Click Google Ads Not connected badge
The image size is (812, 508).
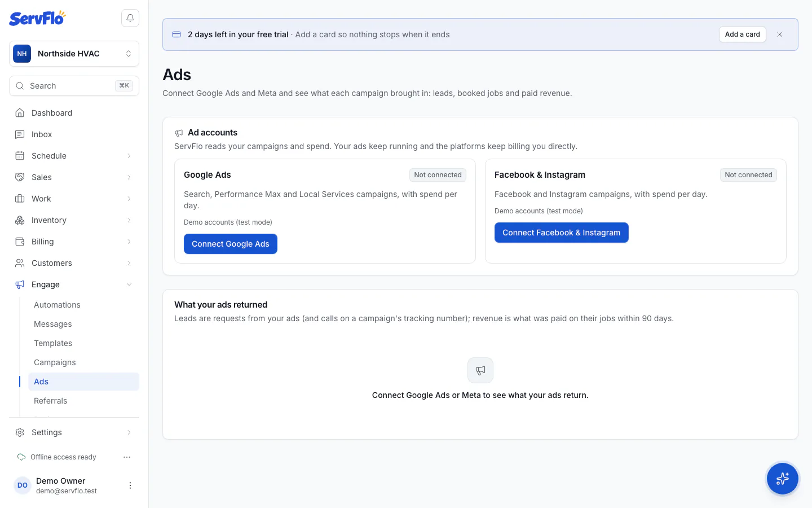point(438,175)
